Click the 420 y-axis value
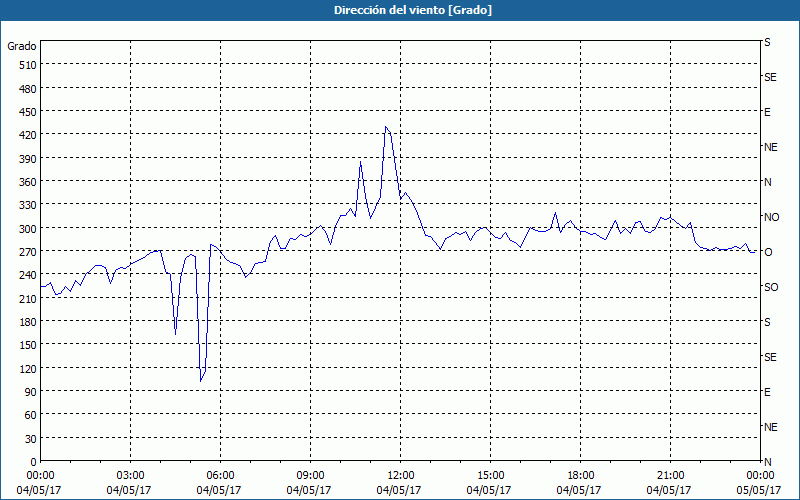Viewport: 800px width, 500px height. point(28,135)
